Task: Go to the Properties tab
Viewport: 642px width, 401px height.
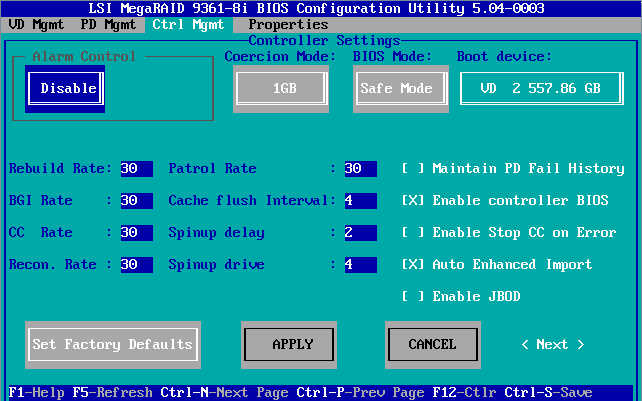Action: [288, 25]
